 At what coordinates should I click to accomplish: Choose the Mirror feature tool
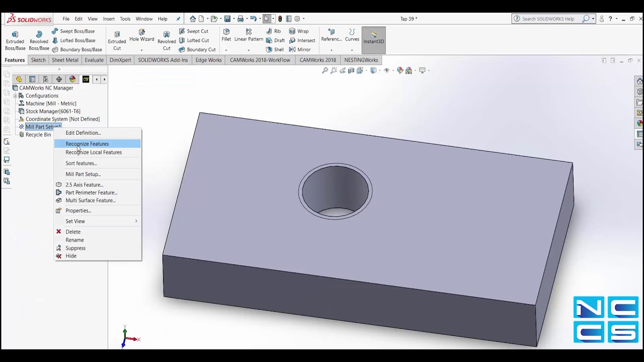tap(300, 49)
